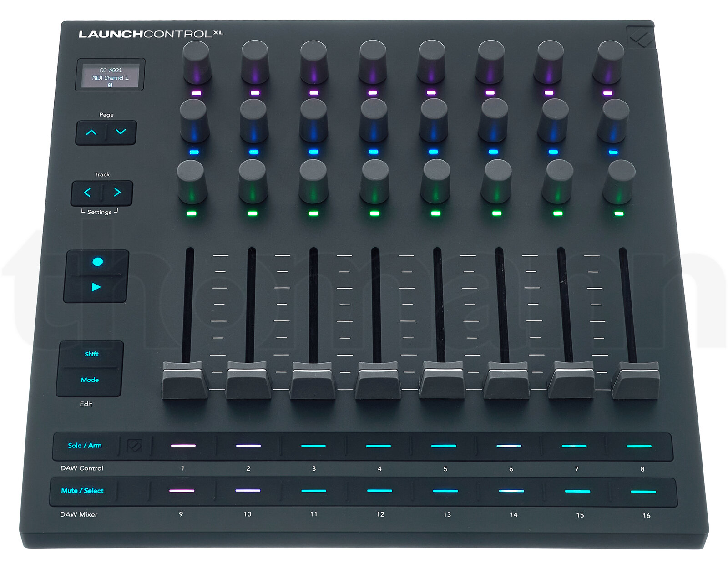Touch the first green-lit knob in bottom row
This screenshot has width=728, height=569.
[192, 182]
